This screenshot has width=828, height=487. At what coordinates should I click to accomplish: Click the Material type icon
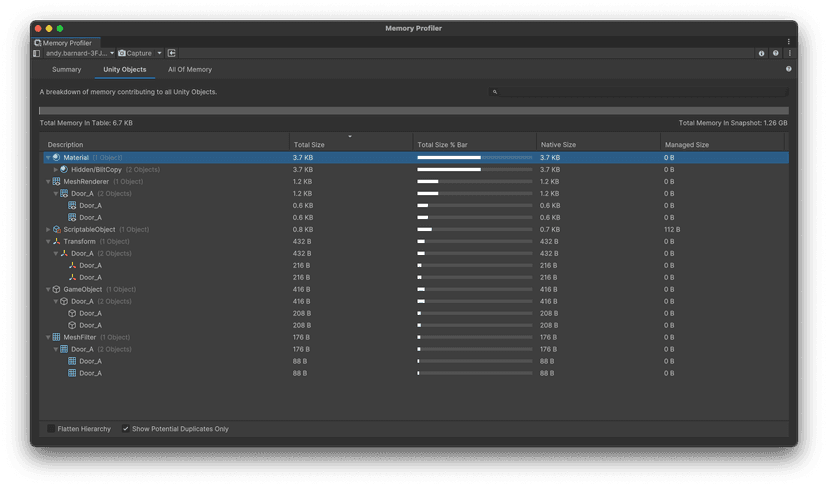pos(56,158)
